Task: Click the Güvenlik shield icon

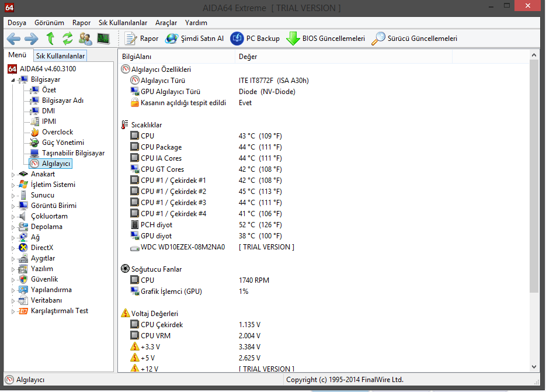Action: point(23,279)
